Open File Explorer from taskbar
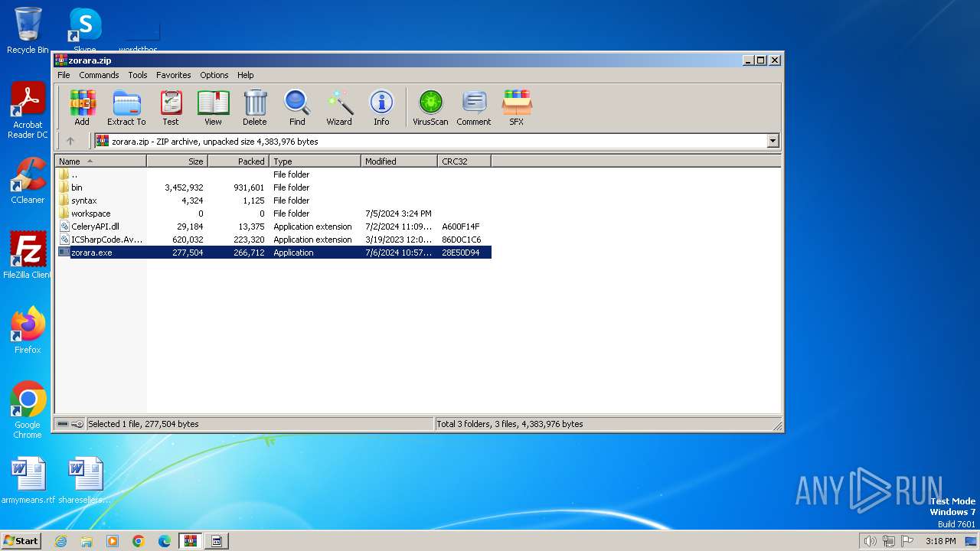The height and width of the screenshot is (551, 980). [x=87, y=541]
